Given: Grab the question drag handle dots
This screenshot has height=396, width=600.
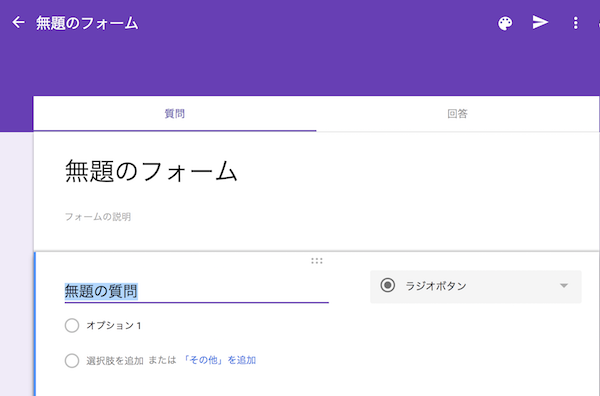Looking at the screenshot, I should [316, 261].
